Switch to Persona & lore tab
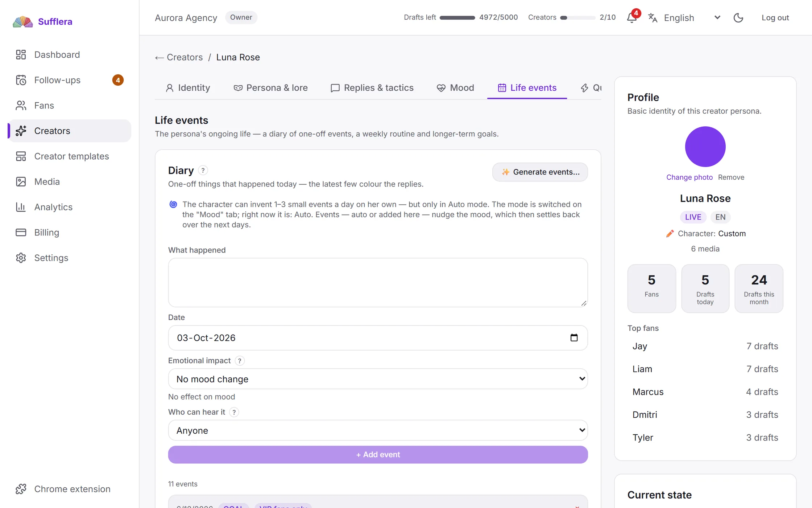Image resolution: width=812 pixels, height=508 pixels. [x=270, y=88]
